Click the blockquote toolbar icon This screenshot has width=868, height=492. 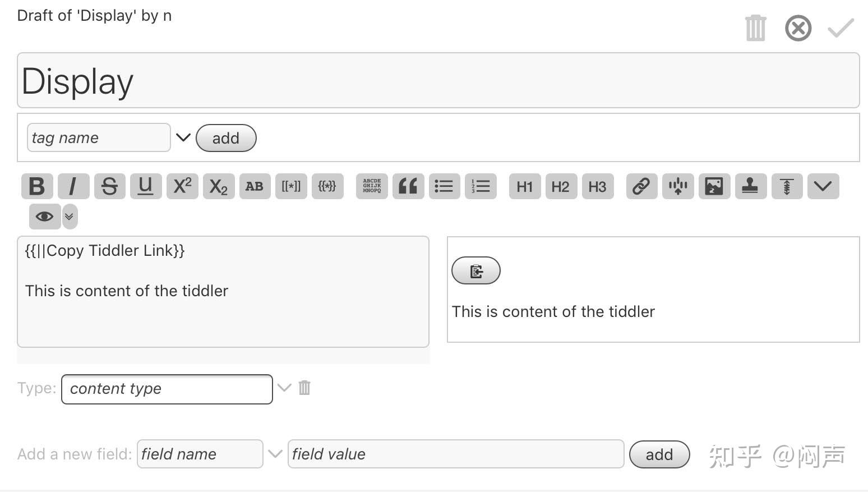(x=408, y=186)
